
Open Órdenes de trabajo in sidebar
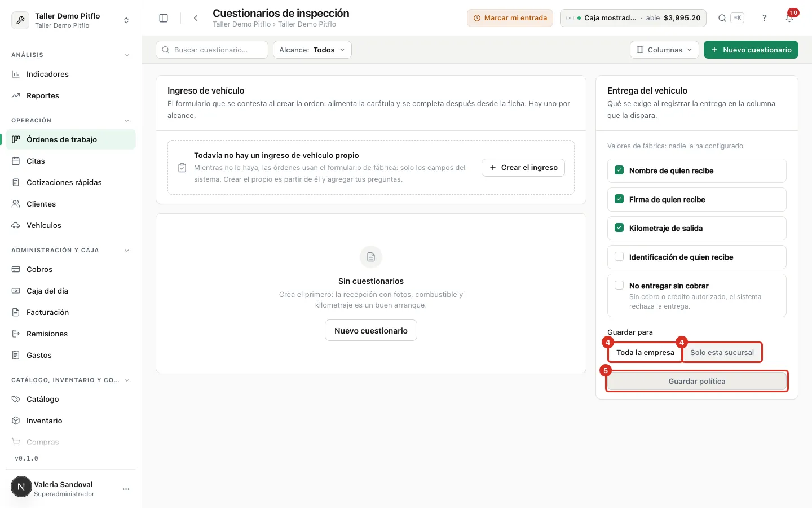coord(71,139)
